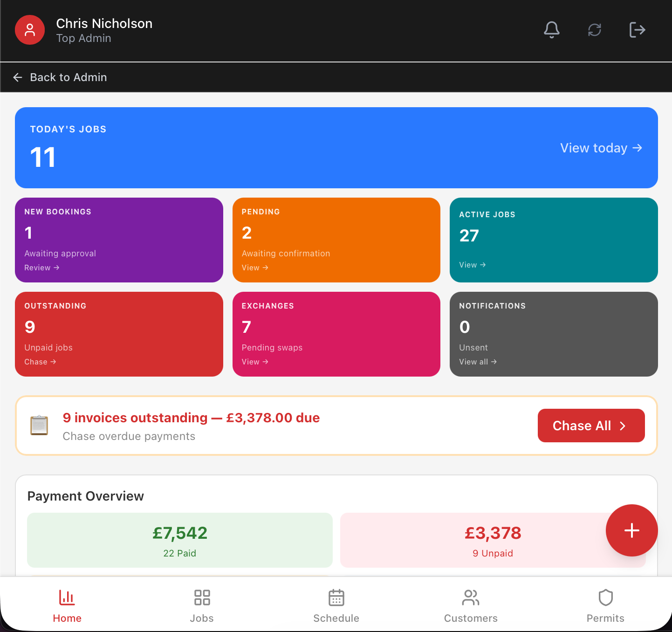Refresh data using the sync icon
Screen dimensions: 672x632
[x=594, y=30]
